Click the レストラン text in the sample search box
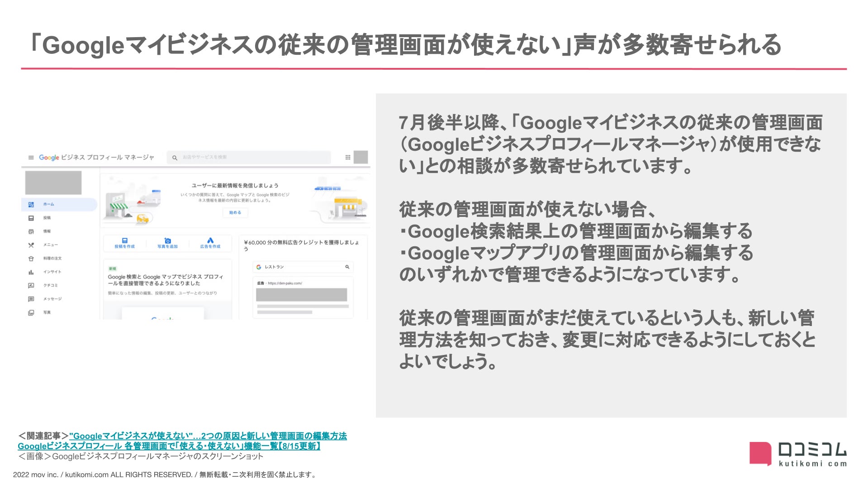 pos(274,267)
